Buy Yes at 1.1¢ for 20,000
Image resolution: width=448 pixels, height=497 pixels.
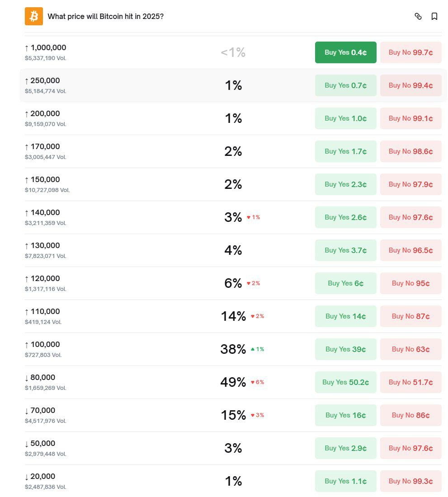(x=345, y=481)
